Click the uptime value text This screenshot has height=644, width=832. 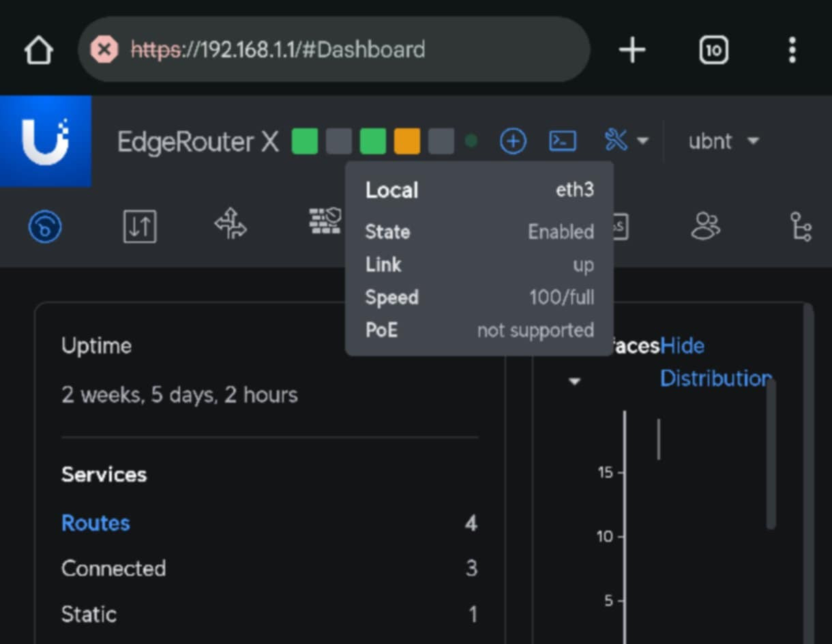coord(179,395)
